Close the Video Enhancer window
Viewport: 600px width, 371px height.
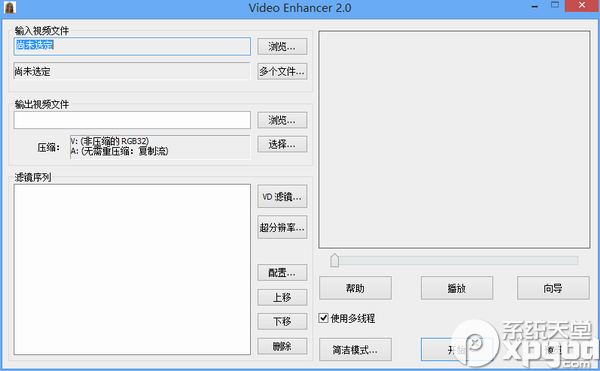pyautogui.click(x=582, y=5)
